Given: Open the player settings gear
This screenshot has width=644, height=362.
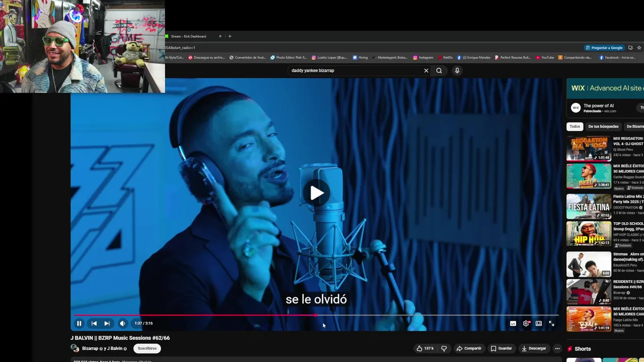Looking at the screenshot, I should pyautogui.click(x=526, y=323).
